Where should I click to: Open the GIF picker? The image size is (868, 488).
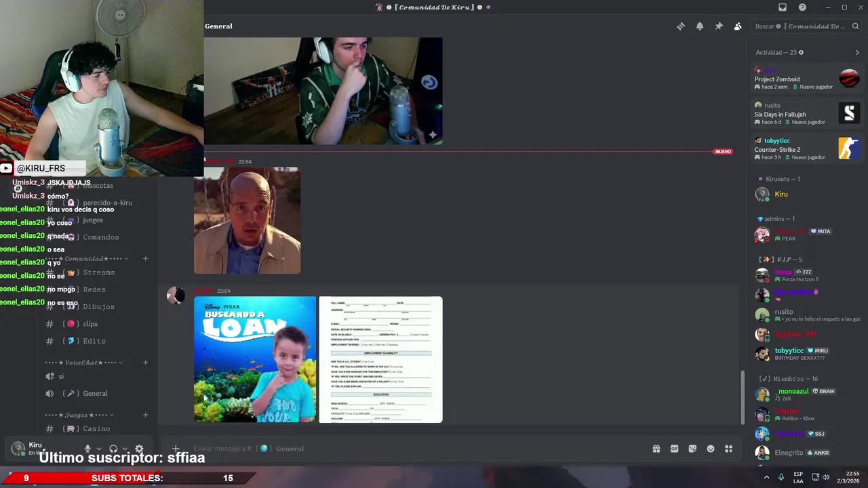(x=675, y=449)
